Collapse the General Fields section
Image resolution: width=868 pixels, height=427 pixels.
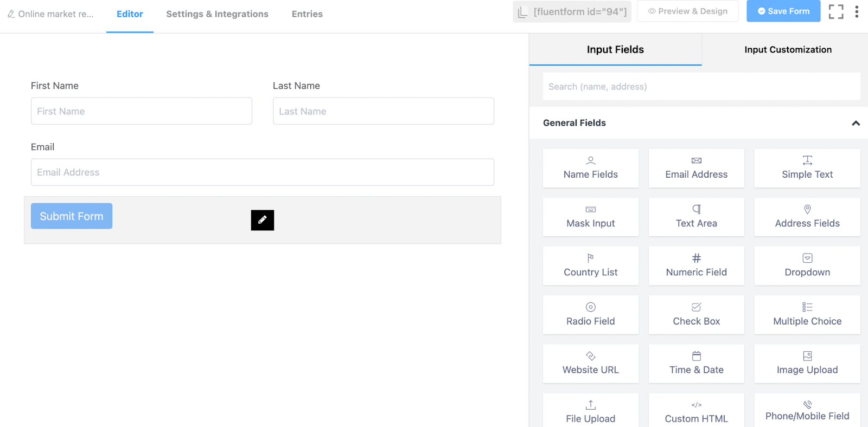pyautogui.click(x=856, y=123)
